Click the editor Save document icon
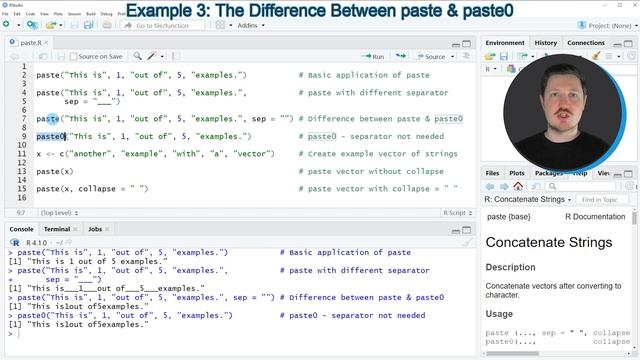 pyautogui.click(x=61, y=56)
